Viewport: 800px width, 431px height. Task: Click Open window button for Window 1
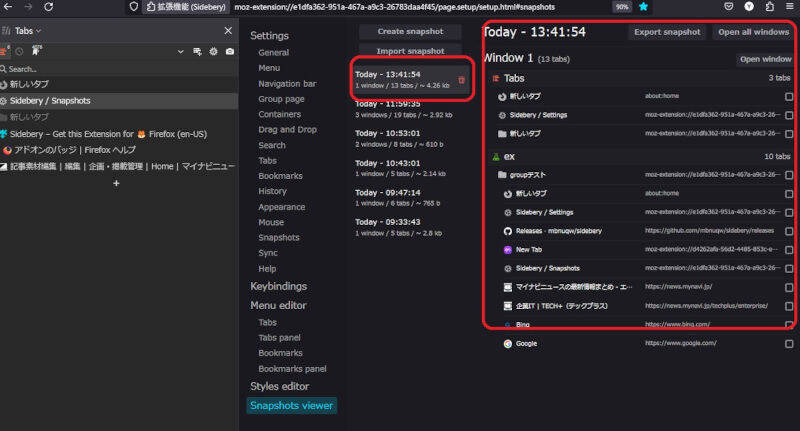point(765,59)
